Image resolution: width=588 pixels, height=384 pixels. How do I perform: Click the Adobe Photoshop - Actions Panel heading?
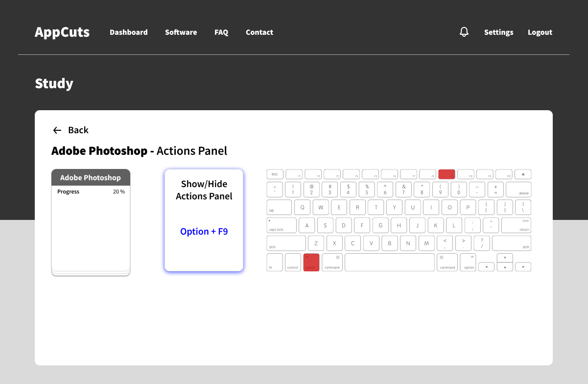tap(140, 151)
